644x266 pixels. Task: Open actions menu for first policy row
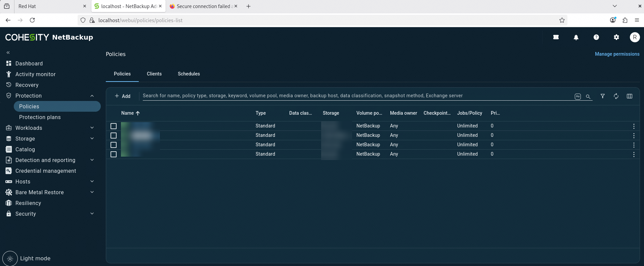[x=634, y=126]
